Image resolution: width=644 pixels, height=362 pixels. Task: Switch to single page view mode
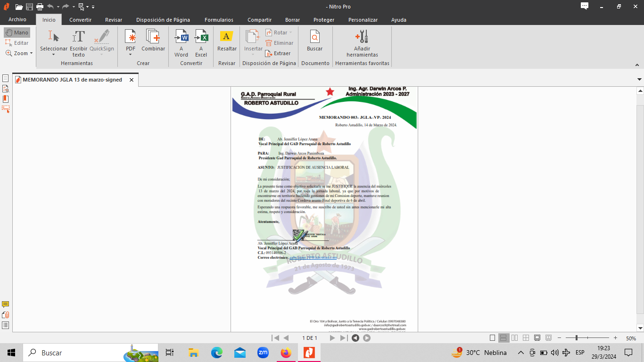(x=493, y=338)
